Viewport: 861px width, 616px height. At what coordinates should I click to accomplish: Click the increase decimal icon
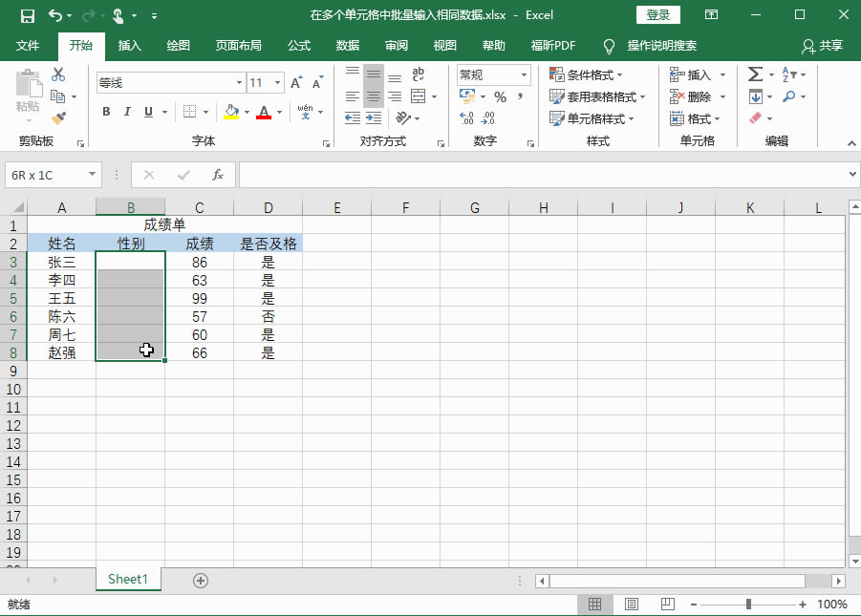pyautogui.click(x=465, y=117)
